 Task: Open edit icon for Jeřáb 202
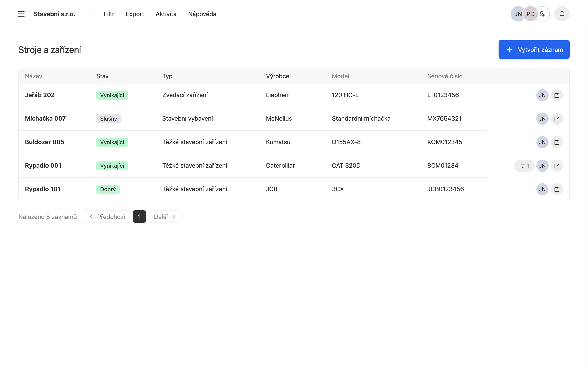(557, 95)
